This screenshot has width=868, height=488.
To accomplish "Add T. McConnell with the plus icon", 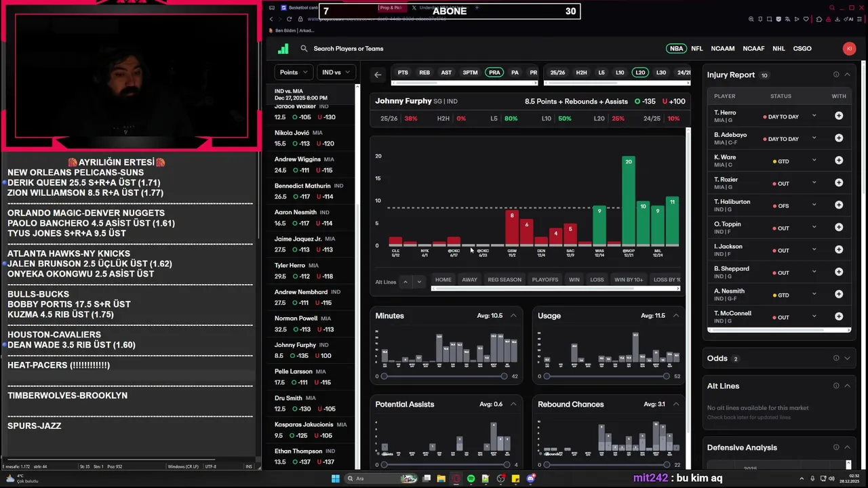I will click(x=839, y=317).
